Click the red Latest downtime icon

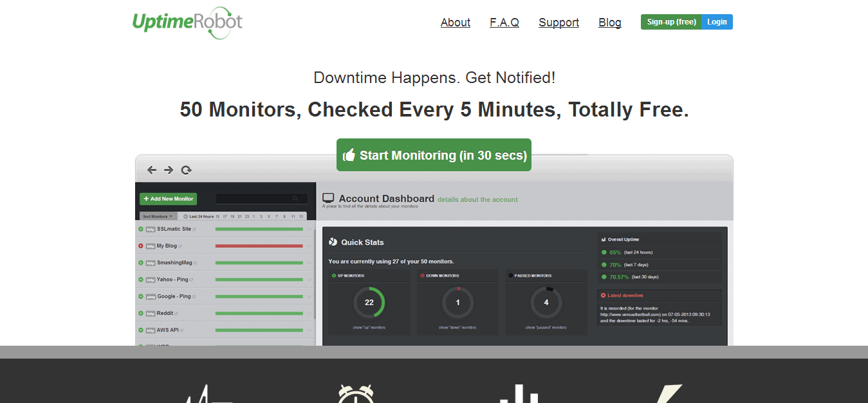tap(604, 295)
